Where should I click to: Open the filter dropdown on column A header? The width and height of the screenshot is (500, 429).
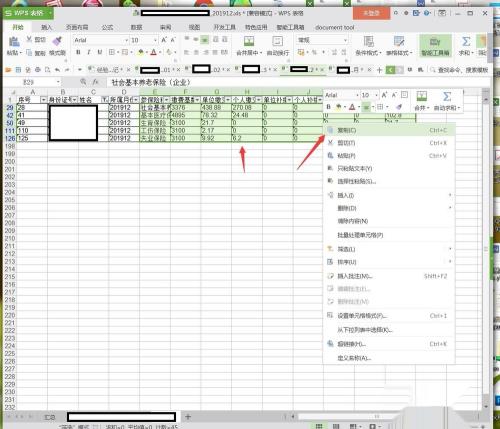[43, 100]
